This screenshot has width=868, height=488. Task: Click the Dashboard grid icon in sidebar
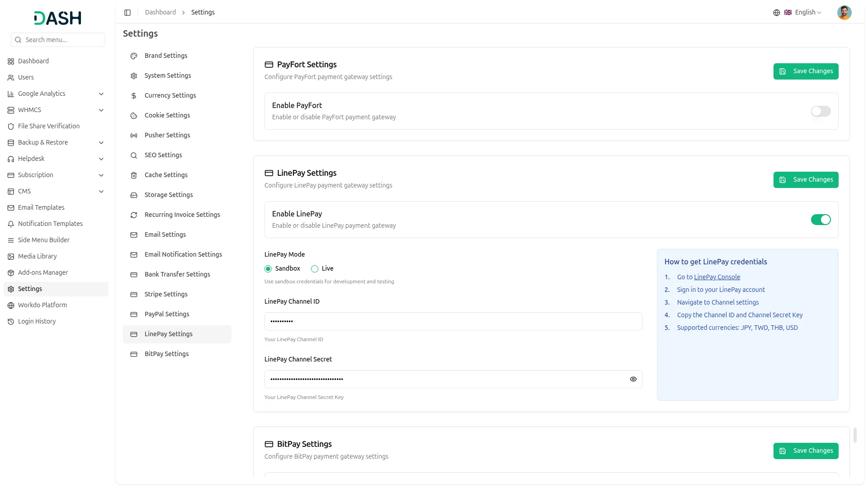[11, 61]
